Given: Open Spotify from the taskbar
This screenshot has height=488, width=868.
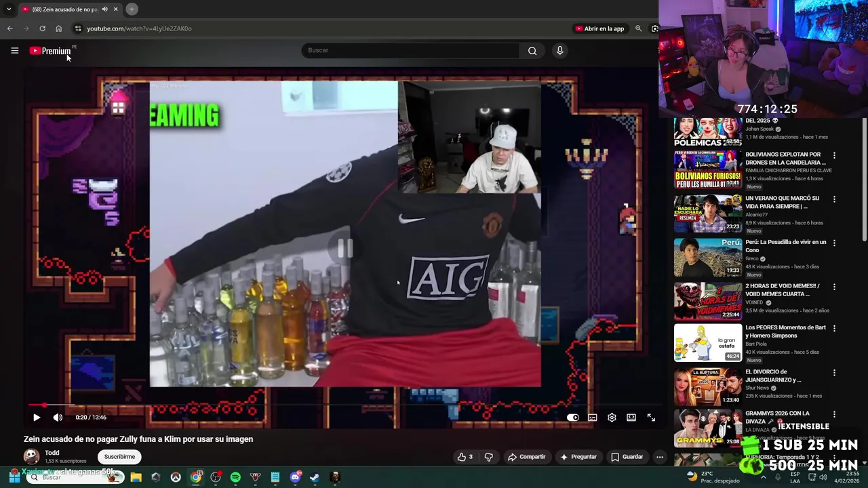Looking at the screenshot, I should (235, 478).
